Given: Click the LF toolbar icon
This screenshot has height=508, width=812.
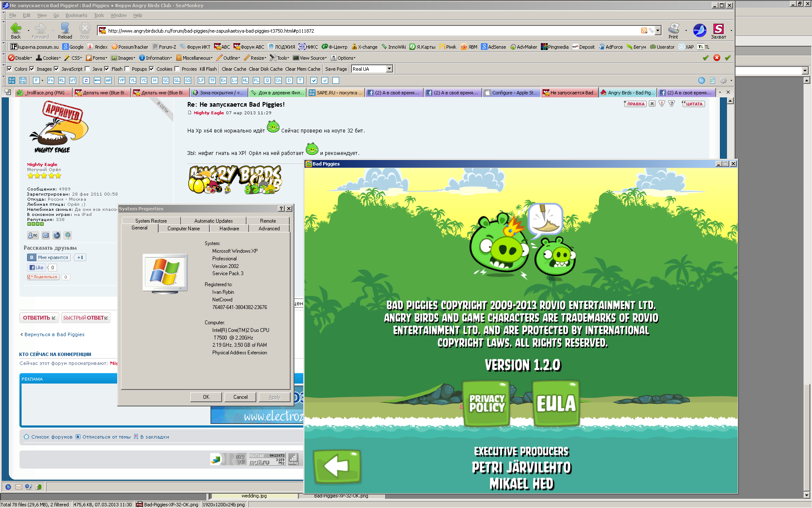Looking at the screenshot, I should pyautogui.click(x=201, y=80).
